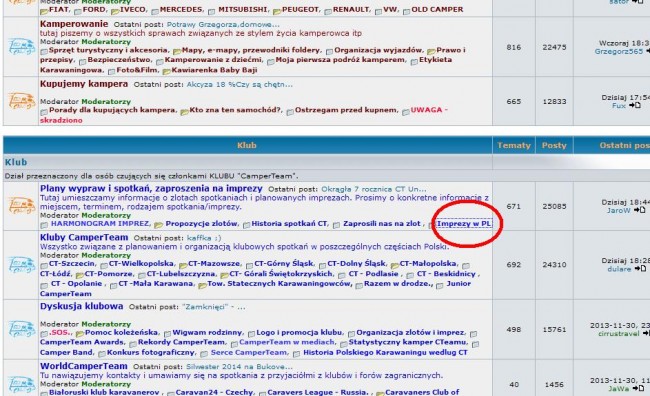Click the camper icon next to Kluby CamperTeam
The image size is (650, 396).
21,265
